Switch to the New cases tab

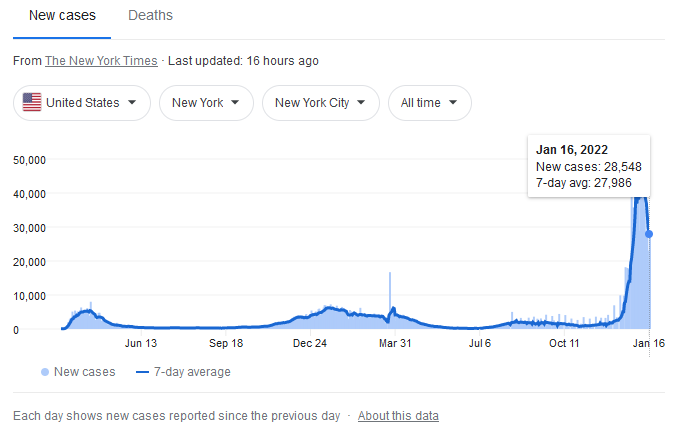(x=62, y=16)
